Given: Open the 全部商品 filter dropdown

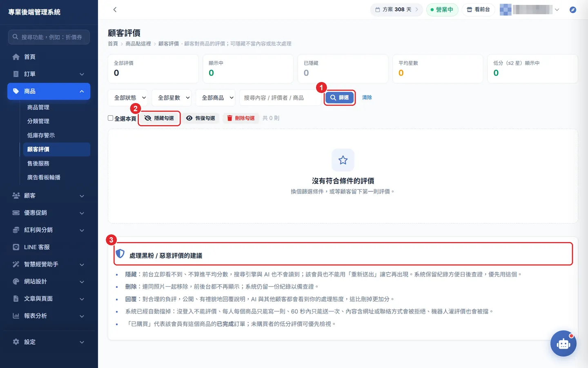Looking at the screenshot, I should click(x=216, y=98).
